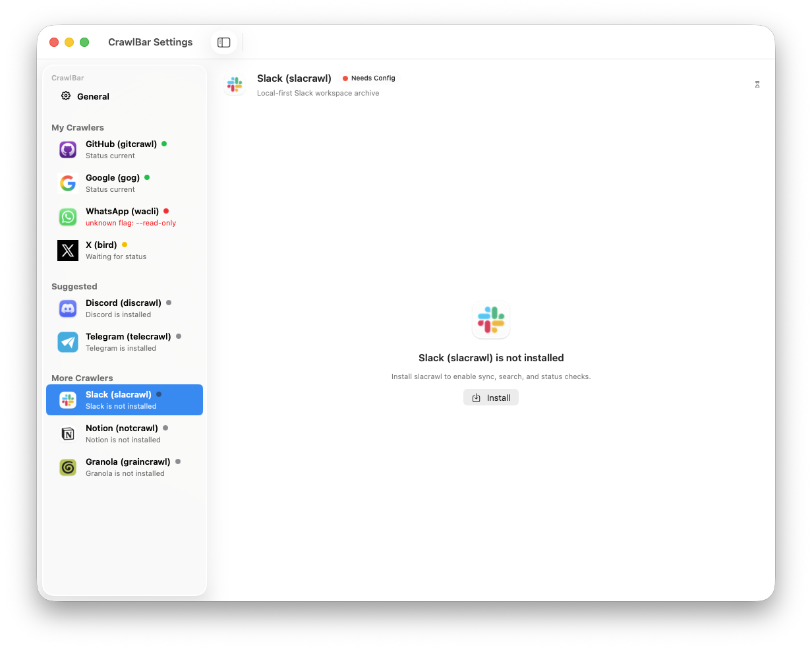Image resolution: width=812 pixels, height=650 pixels.
Task: Select Telegram (telecrawl) suggestion
Action: coord(125,342)
